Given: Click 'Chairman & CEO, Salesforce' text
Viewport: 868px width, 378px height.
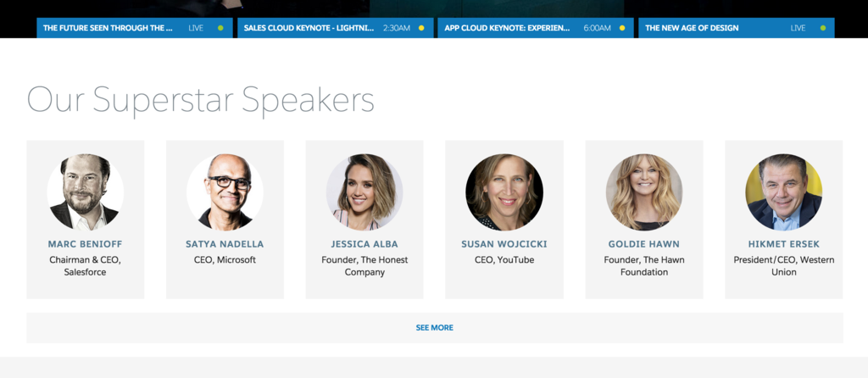Looking at the screenshot, I should (x=85, y=265).
